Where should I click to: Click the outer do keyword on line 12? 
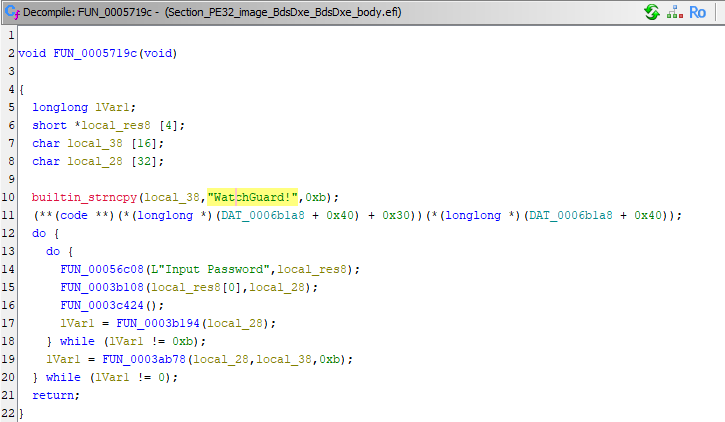39,233
